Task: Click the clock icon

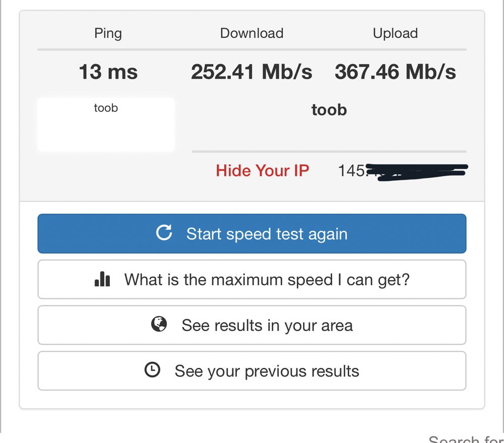Action: pyautogui.click(x=152, y=370)
